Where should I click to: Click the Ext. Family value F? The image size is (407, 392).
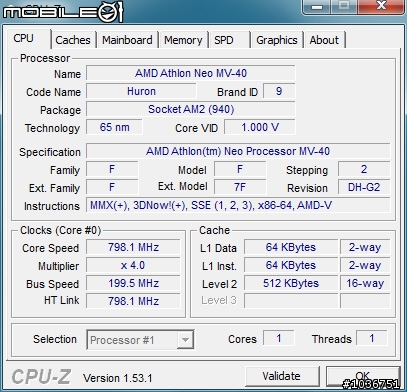(112, 187)
